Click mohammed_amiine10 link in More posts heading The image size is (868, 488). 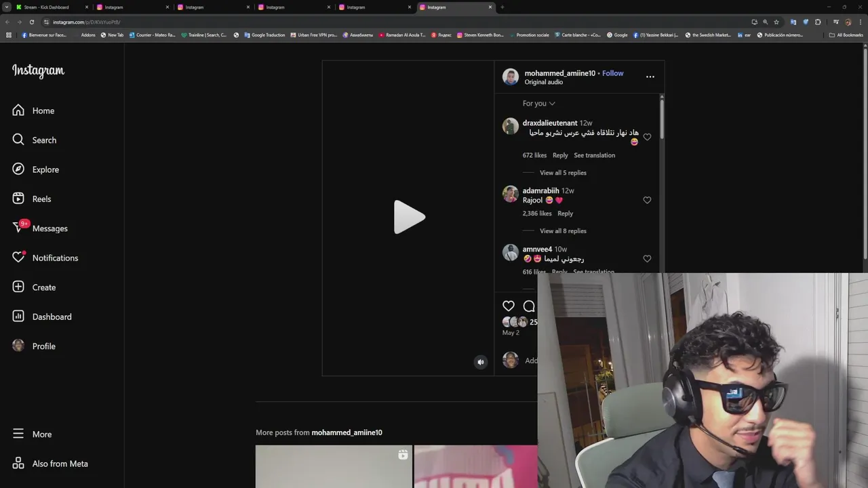[347, 432]
